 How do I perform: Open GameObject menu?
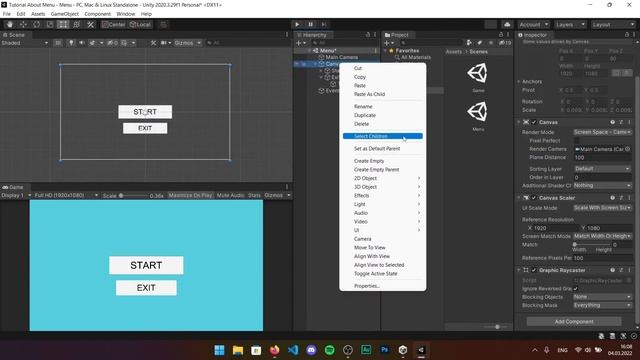64,14
